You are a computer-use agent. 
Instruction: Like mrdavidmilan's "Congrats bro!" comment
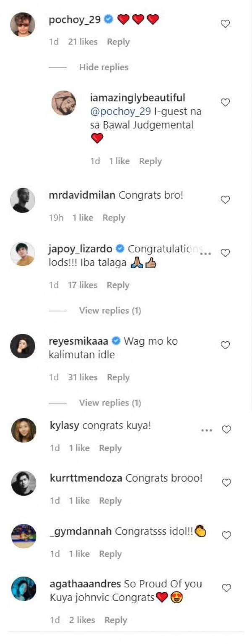226,200
